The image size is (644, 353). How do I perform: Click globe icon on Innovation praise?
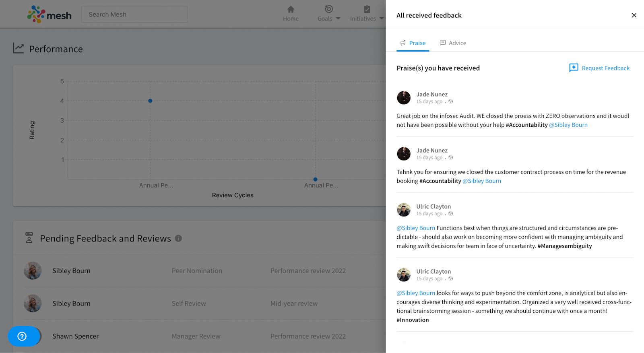[451, 279]
